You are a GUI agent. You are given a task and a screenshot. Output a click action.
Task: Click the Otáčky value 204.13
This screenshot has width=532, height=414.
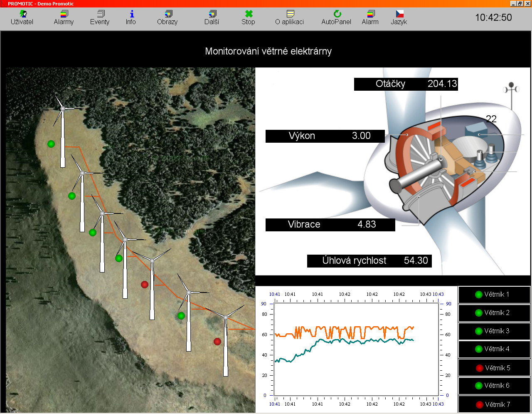coord(442,84)
